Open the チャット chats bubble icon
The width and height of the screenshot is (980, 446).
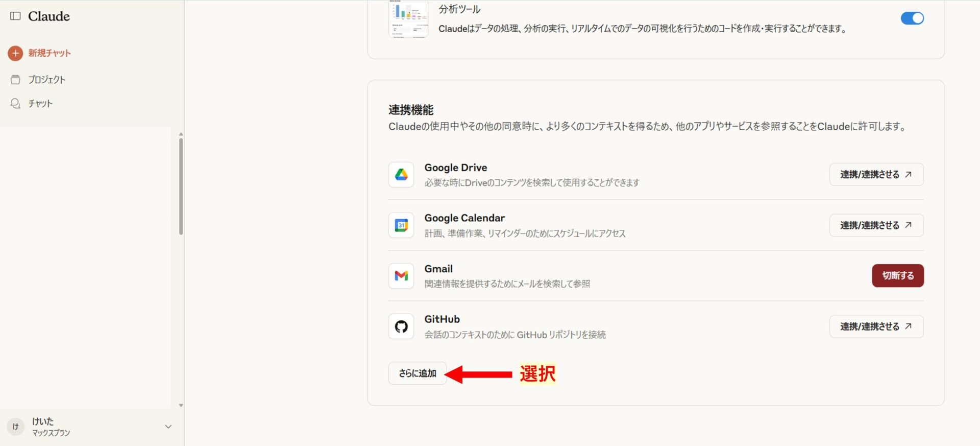15,104
